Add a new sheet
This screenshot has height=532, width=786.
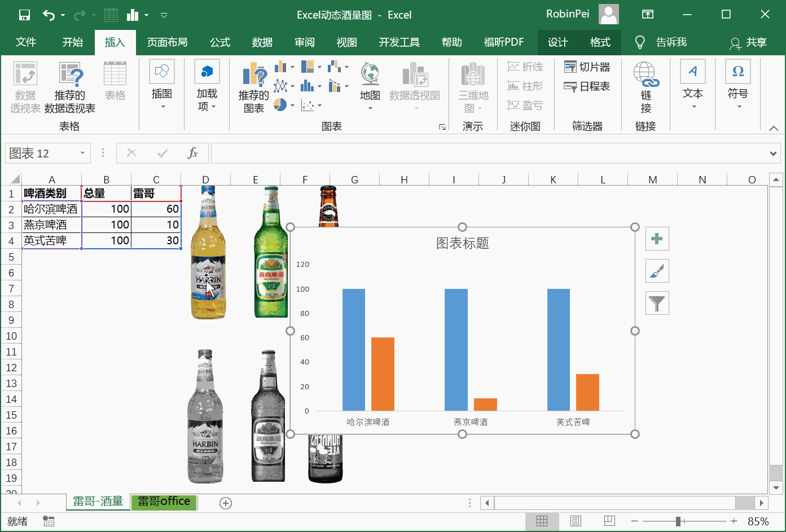coord(226,503)
